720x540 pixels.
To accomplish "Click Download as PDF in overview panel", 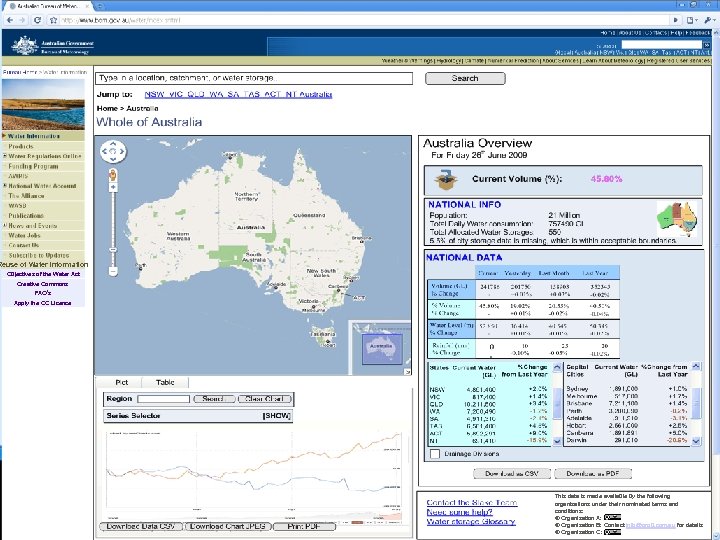I will point(593,473).
